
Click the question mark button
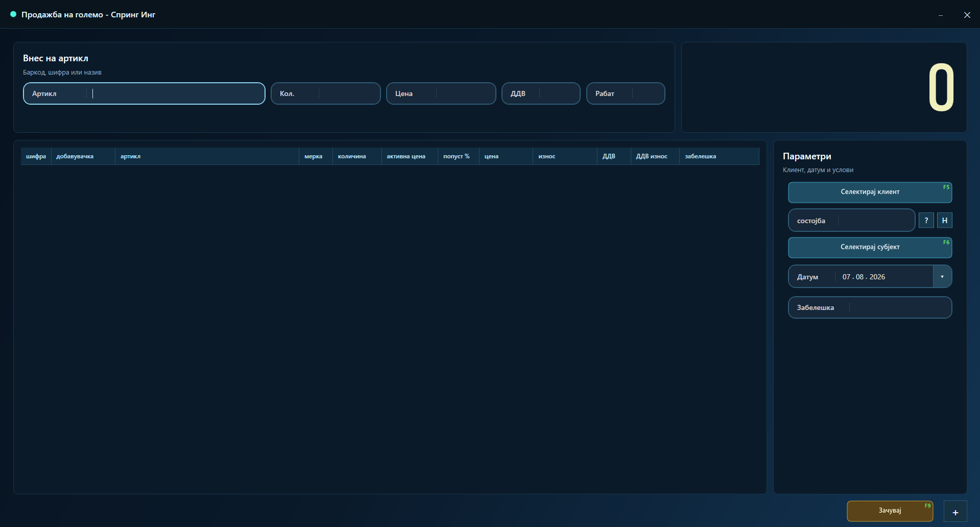click(926, 221)
